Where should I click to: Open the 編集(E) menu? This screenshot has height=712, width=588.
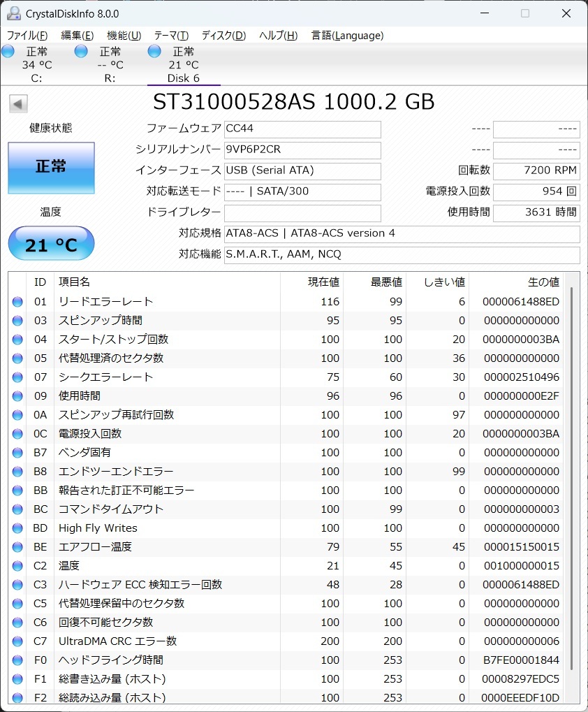tap(77, 36)
